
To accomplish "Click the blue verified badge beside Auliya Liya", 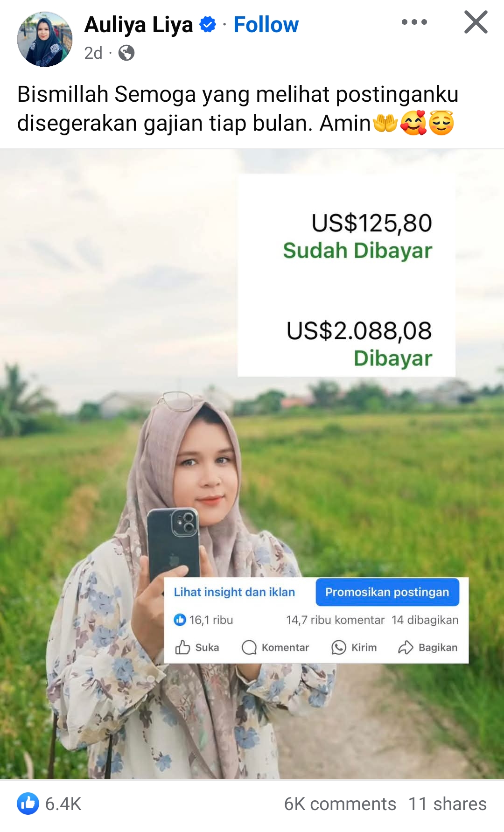I will point(208,24).
